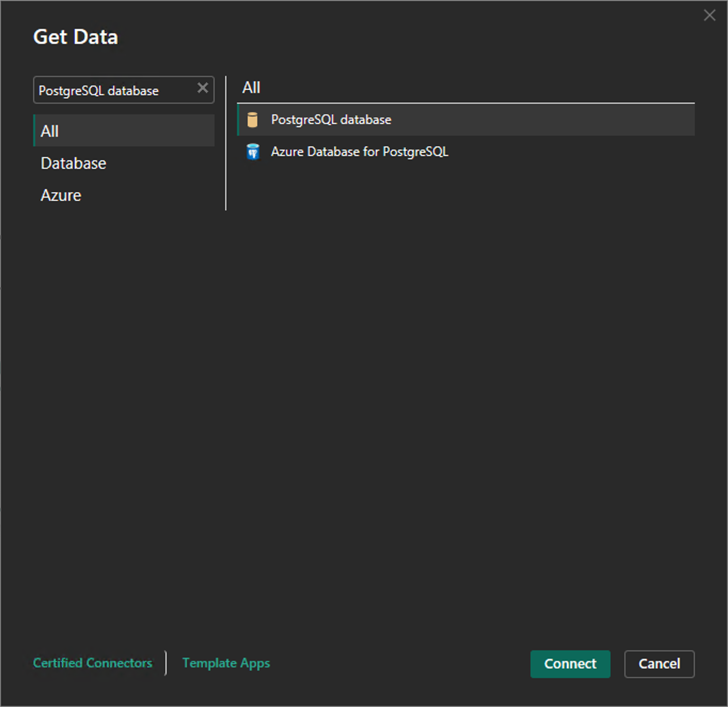Select the Azure category
728x707 pixels.
click(x=124, y=195)
